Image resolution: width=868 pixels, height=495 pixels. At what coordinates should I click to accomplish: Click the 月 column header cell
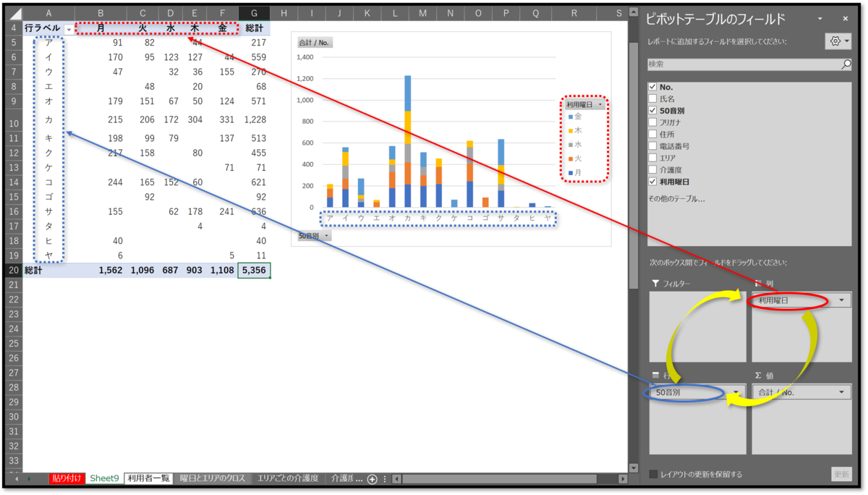[x=101, y=28]
